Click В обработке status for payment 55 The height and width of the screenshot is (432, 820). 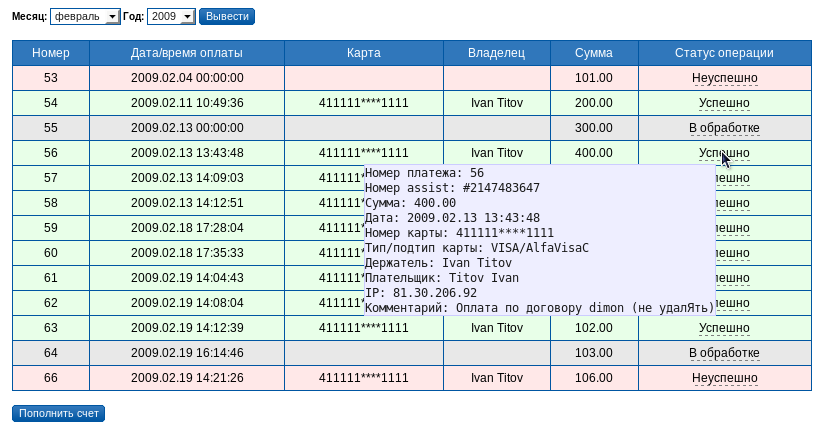point(724,128)
